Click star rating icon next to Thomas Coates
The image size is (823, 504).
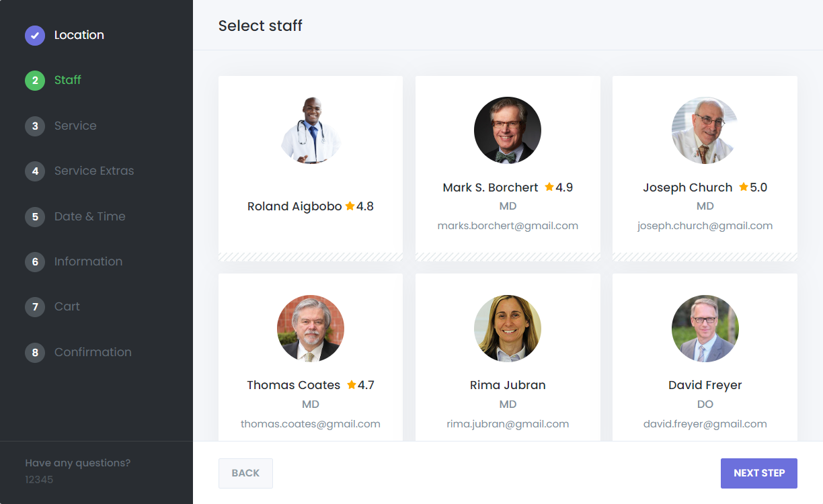[x=352, y=384]
